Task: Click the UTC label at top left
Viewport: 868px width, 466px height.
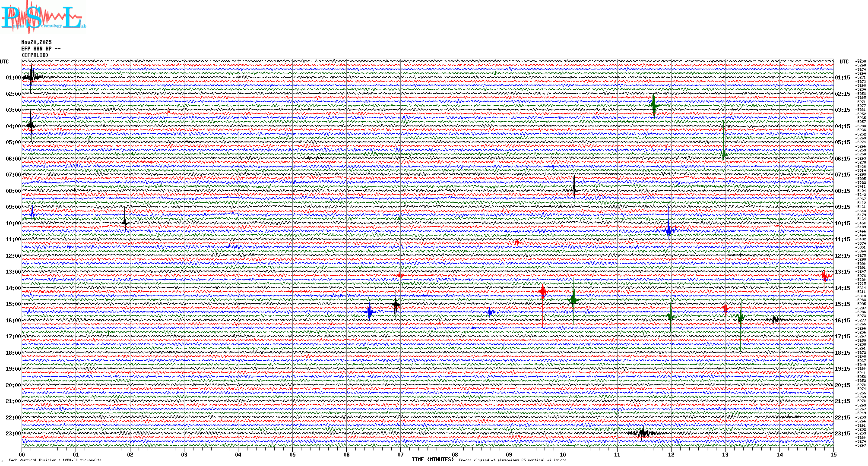Action: click(x=4, y=62)
